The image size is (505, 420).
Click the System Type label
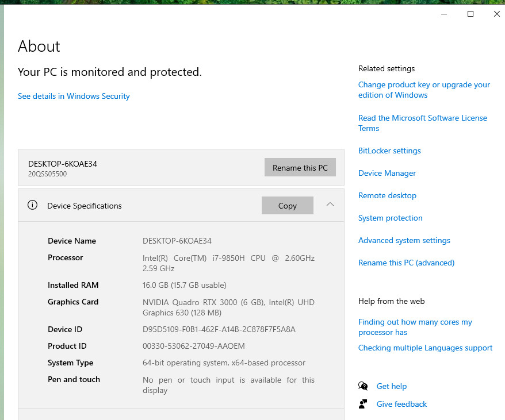pyautogui.click(x=71, y=363)
